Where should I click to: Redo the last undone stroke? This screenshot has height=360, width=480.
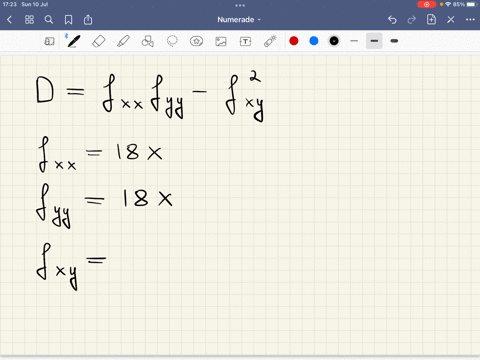pos(412,20)
